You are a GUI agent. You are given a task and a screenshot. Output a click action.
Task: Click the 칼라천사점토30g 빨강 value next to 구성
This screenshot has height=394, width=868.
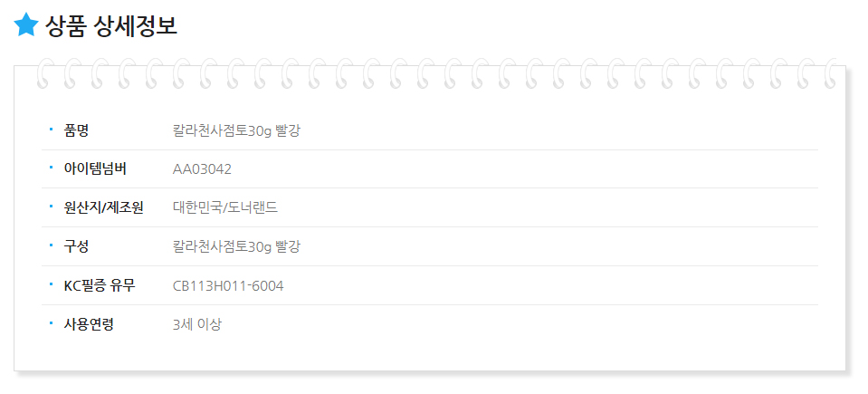point(236,247)
